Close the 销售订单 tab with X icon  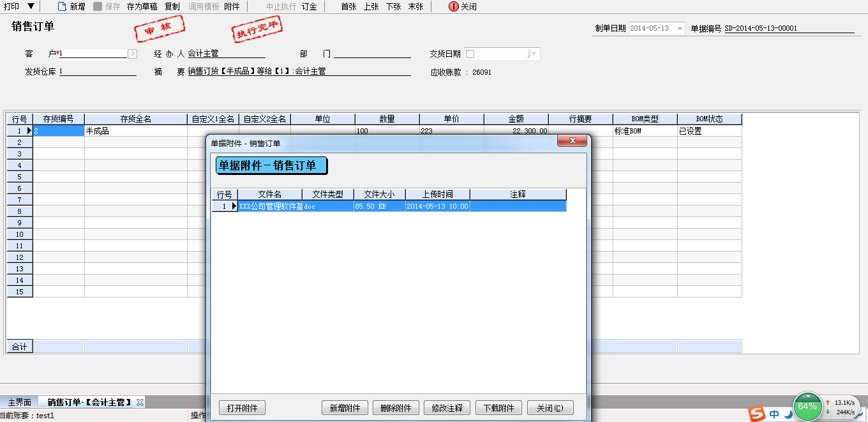(x=140, y=402)
